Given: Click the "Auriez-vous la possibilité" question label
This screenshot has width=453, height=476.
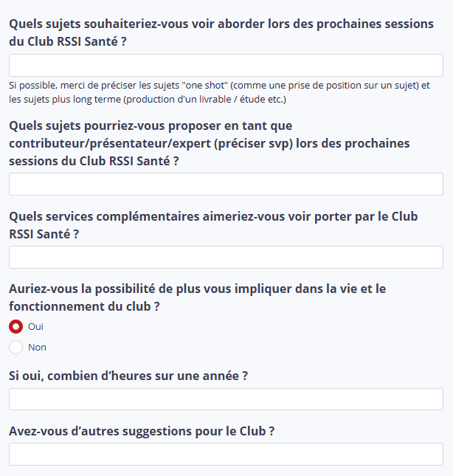Looking at the screenshot, I should (197, 289).
